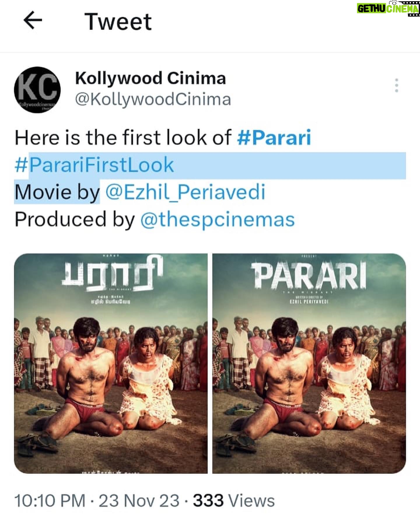The image size is (420, 525).
Task: Tap the "Here is the first look of" text
Action: pyautogui.click(x=123, y=138)
